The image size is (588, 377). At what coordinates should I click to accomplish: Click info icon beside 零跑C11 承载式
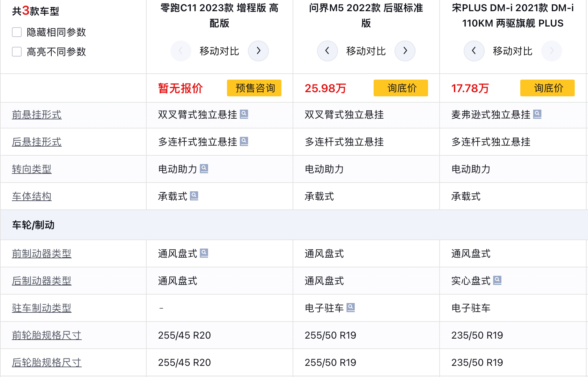[x=194, y=196]
